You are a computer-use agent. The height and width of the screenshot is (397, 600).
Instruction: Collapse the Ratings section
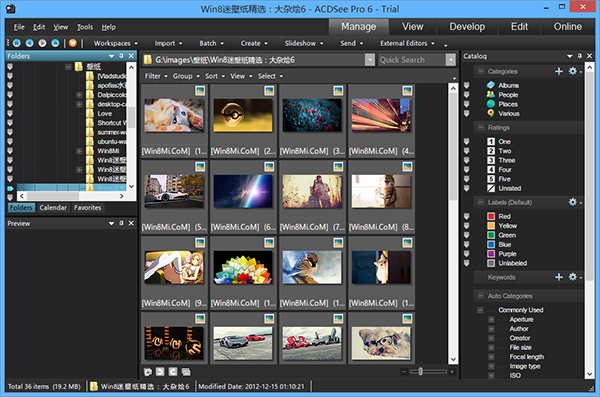(x=481, y=127)
